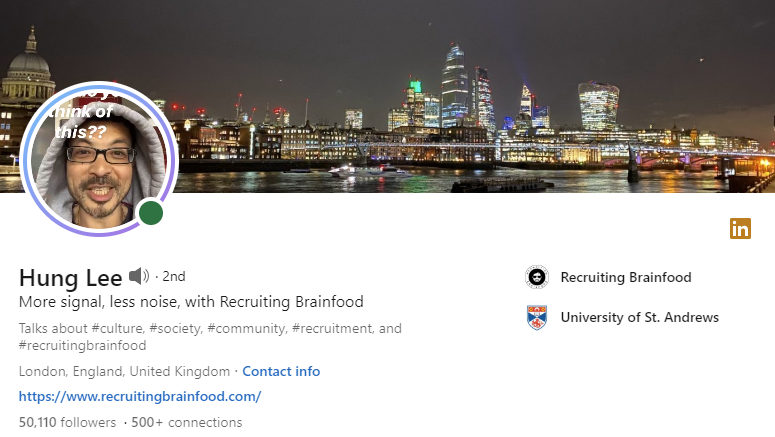Click the #recruitingbrainfood hashtag

pos(83,346)
